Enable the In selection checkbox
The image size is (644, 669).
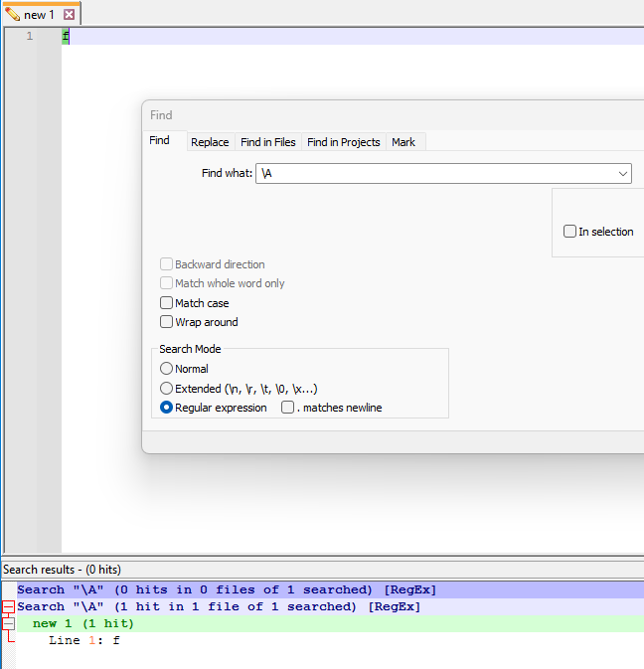tap(569, 232)
